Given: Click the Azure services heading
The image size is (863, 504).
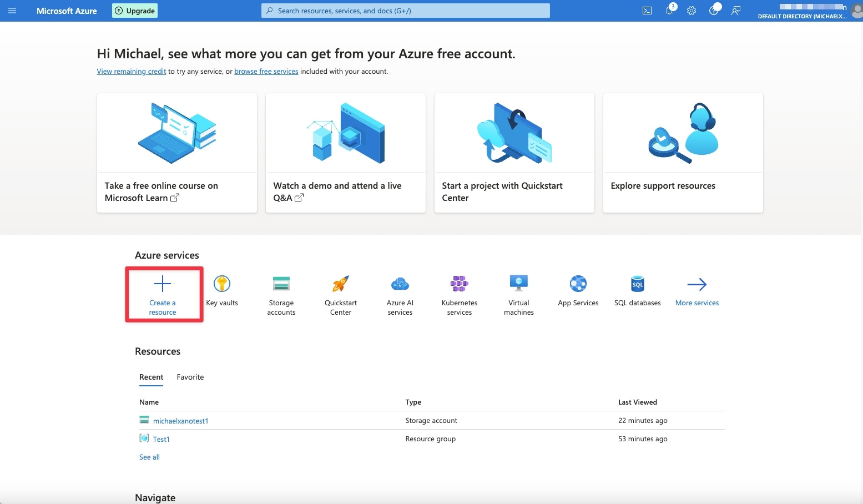Looking at the screenshot, I should click(x=167, y=255).
